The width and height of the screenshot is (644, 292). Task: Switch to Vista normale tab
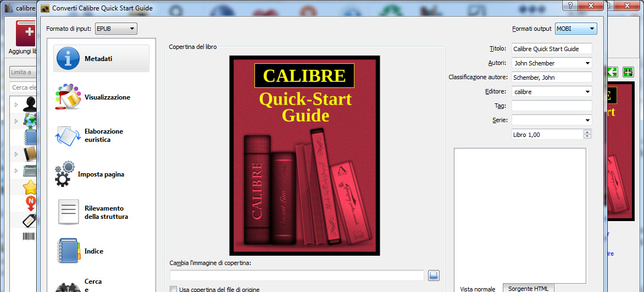pyautogui.click(x=478, y=289)
